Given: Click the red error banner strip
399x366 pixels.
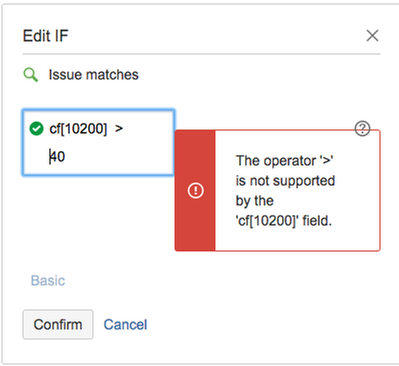Looking at the screenshot, I should point(195,190).
